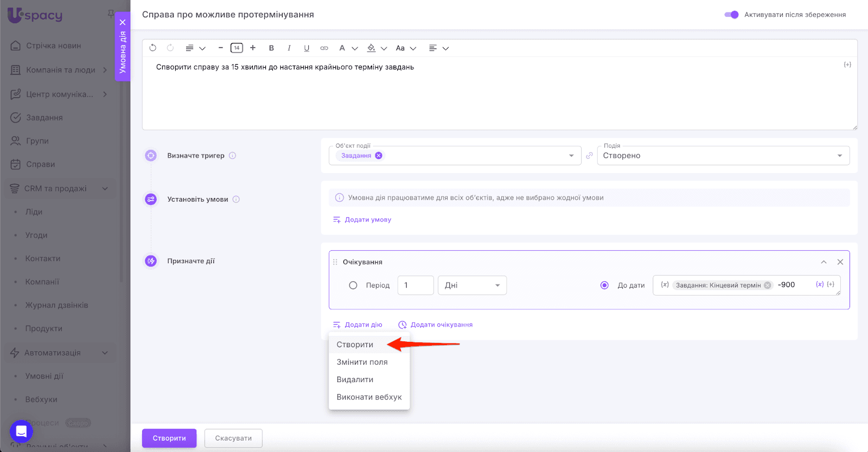Remove the Очікування block with X icon
This screenshot has height=452, width=868.
click(840, 262)
